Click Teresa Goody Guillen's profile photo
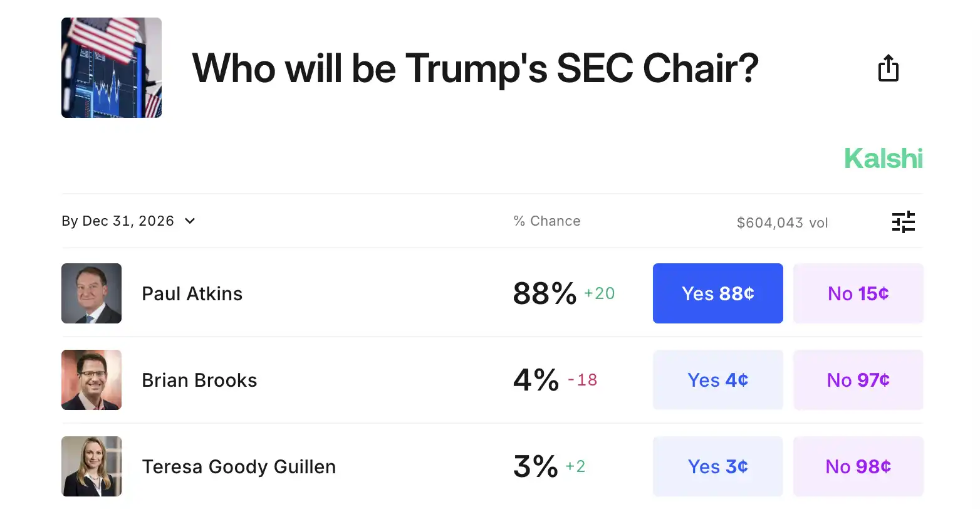 click(x=91, y=466)
